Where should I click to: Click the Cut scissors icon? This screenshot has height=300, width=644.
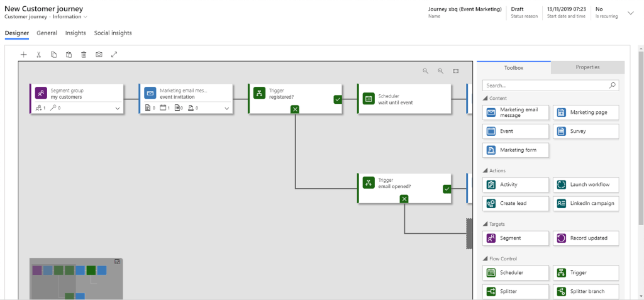coord(38,54)
